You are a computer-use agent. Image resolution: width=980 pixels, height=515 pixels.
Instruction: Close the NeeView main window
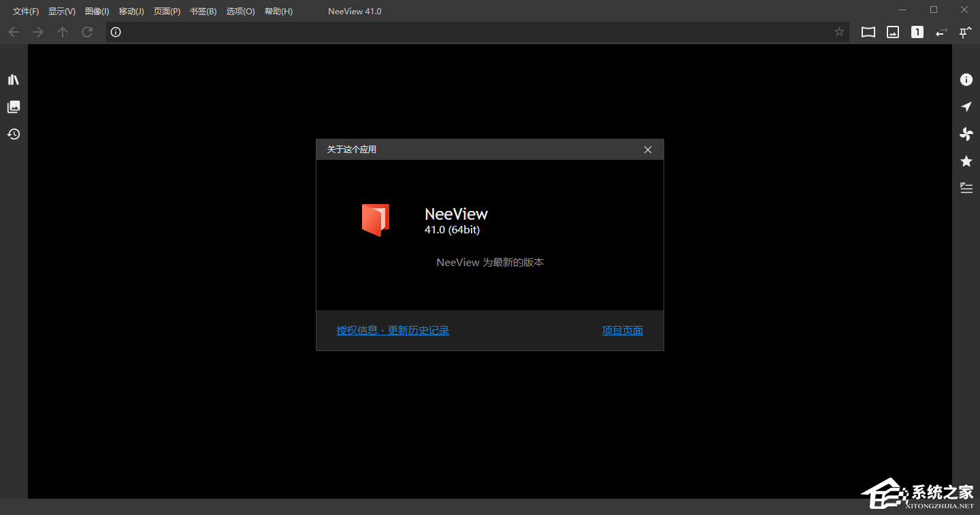[964, 10]
